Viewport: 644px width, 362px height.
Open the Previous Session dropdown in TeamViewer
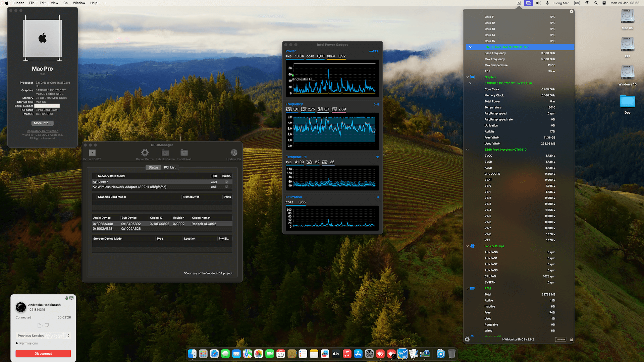pos(43,336)
